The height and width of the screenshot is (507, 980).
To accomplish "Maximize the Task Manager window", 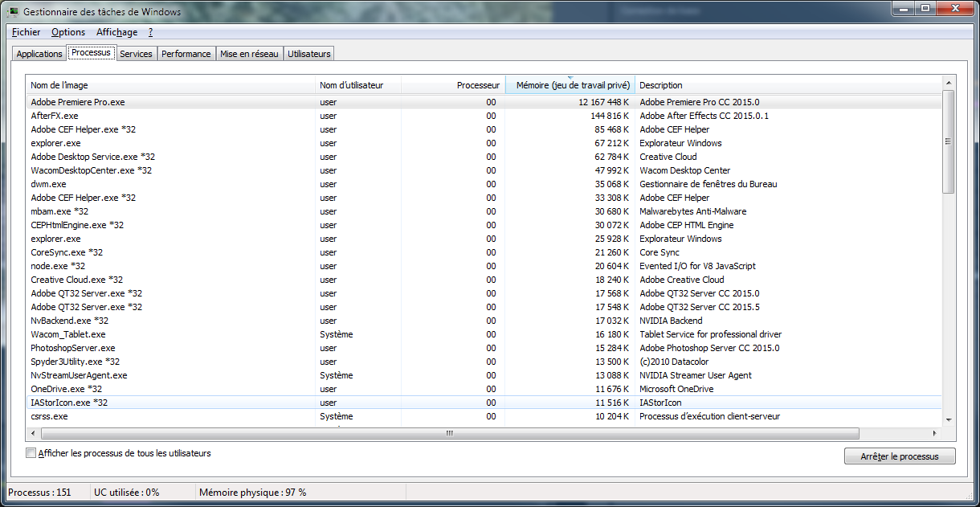I will 925,9.
